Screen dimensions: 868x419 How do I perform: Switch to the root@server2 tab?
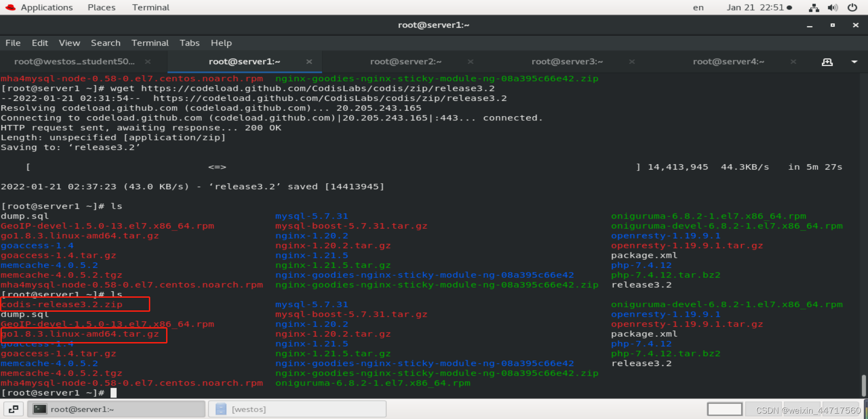(406, 62)
